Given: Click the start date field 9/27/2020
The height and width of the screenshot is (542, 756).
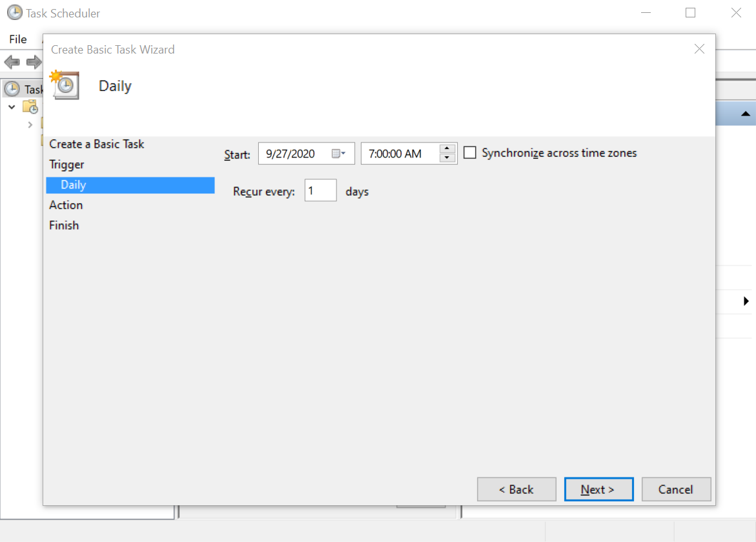Looking at the screenshot, I should (307, 154).
